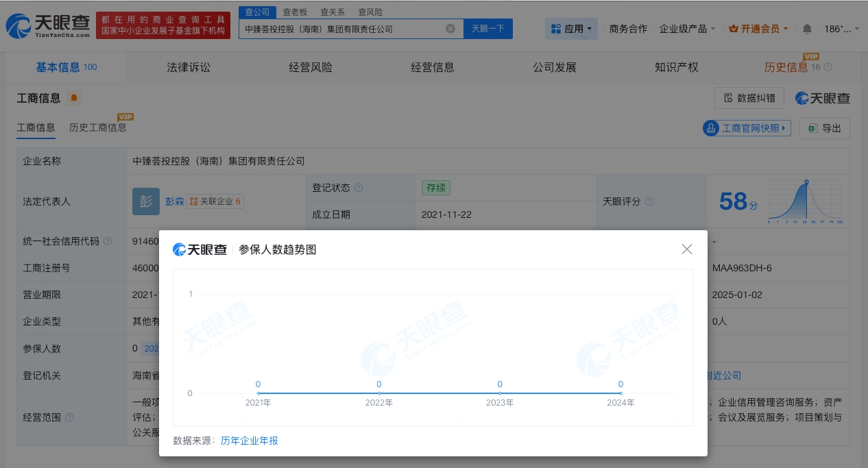Clear the search box with the X icon
The height and width of the screenshot is (468, 868).
(x=450, y=29)
